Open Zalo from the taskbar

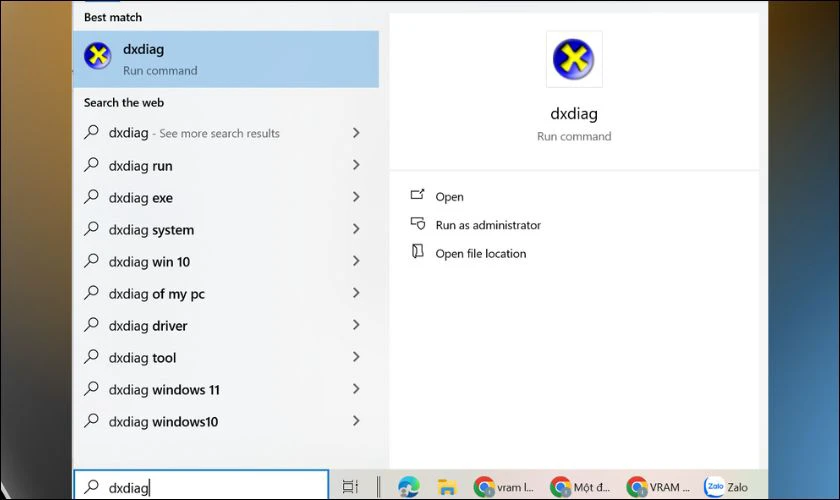[727, 487]
